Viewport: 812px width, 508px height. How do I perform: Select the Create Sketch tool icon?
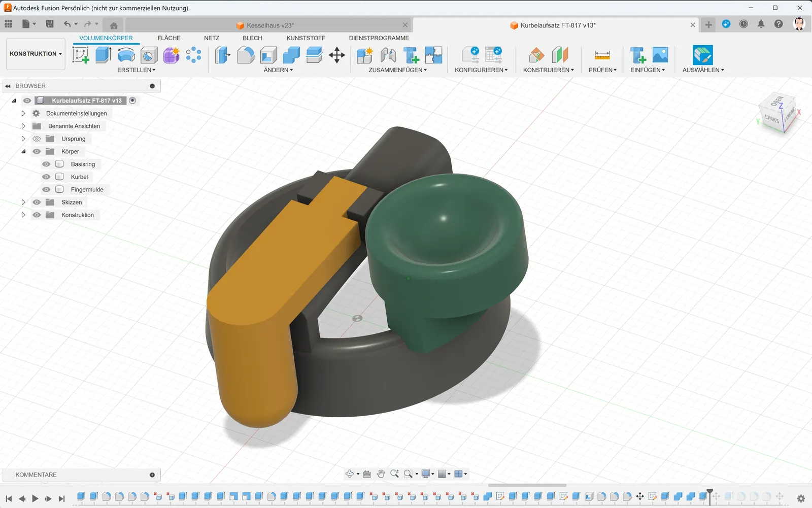(81, 55)
